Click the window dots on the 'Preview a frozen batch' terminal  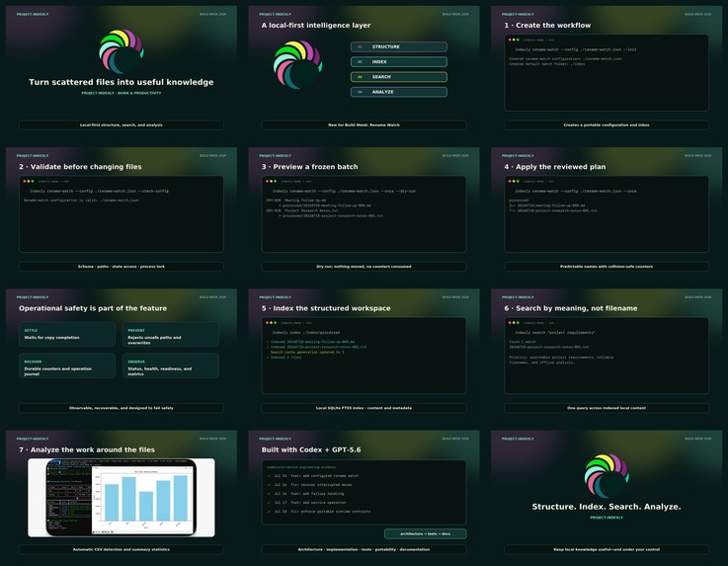271,182
